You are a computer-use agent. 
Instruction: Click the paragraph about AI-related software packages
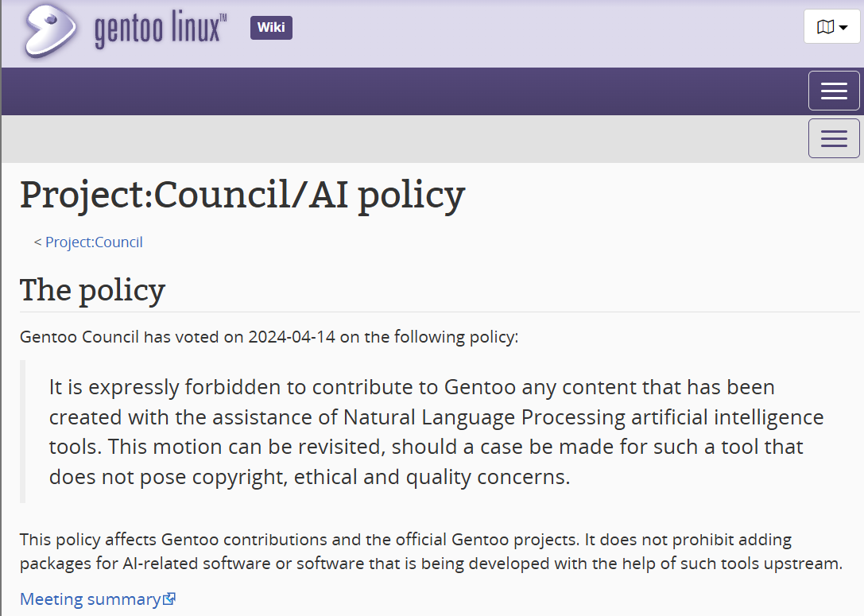[432, 551]
